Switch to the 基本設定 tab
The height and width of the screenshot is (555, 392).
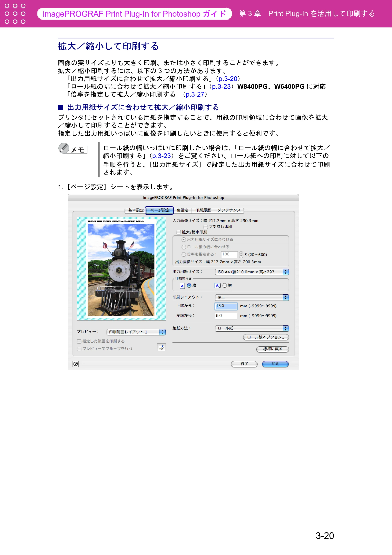click(x=135, y=210)
